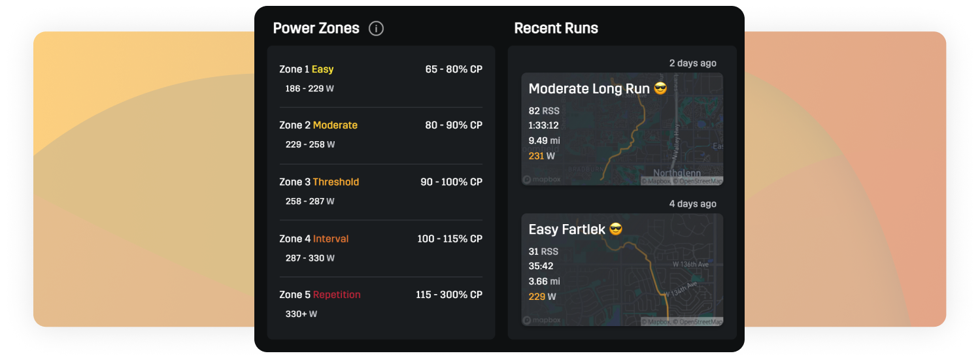Click the 115 - 300% CP range
This screenshot has width=980, height=362.
449,295
